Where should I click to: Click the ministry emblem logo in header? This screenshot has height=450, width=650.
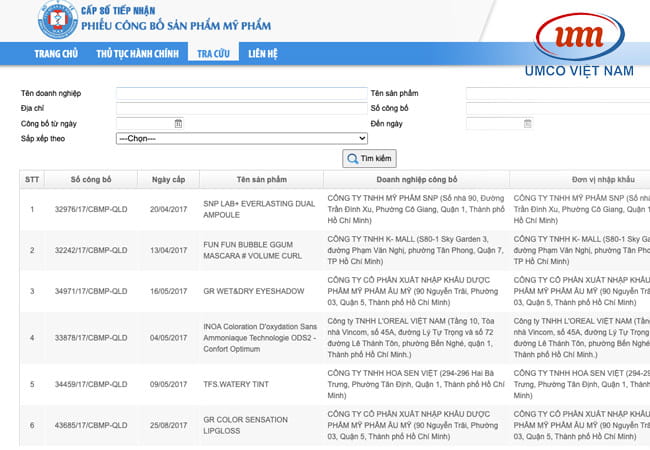58,19
